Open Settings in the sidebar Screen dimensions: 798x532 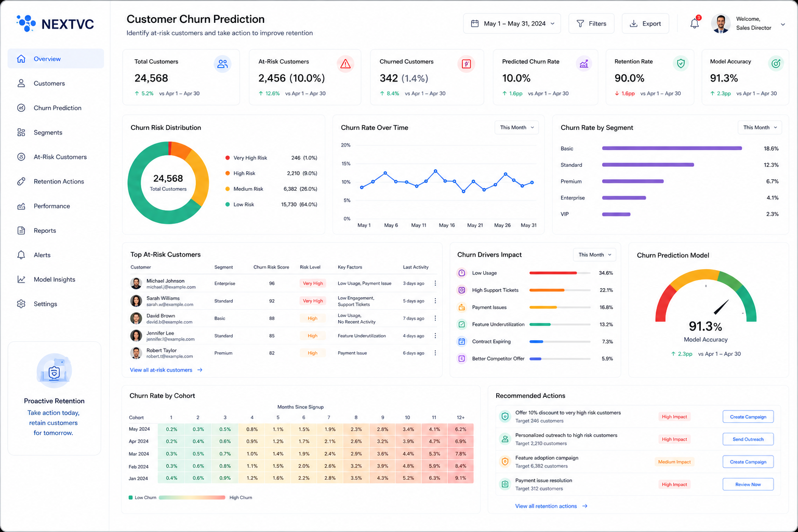point(56,304)
